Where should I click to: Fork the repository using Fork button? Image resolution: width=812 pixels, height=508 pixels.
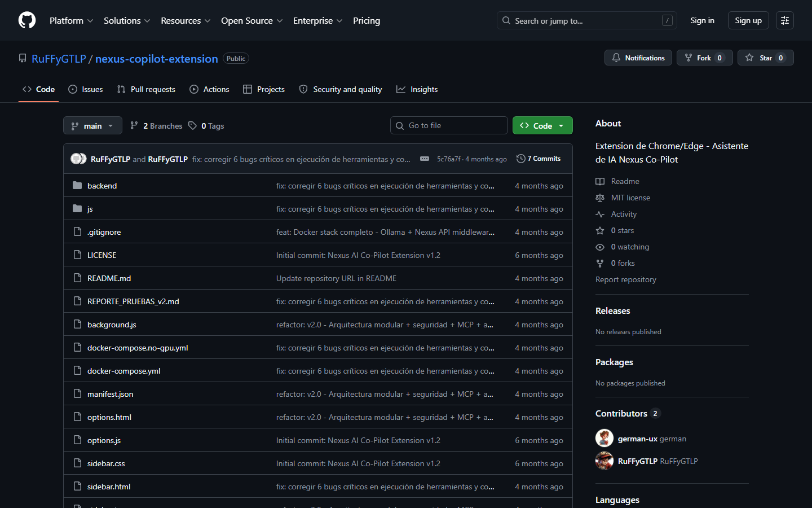tap(705, 58)
